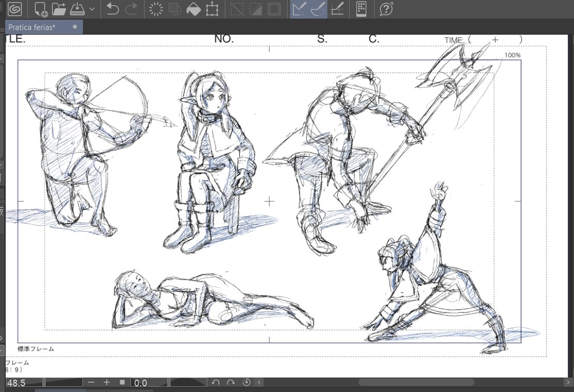Create a new canvas with New icon
This screenshot has height=392, width=574.
(x=41, y=9)
